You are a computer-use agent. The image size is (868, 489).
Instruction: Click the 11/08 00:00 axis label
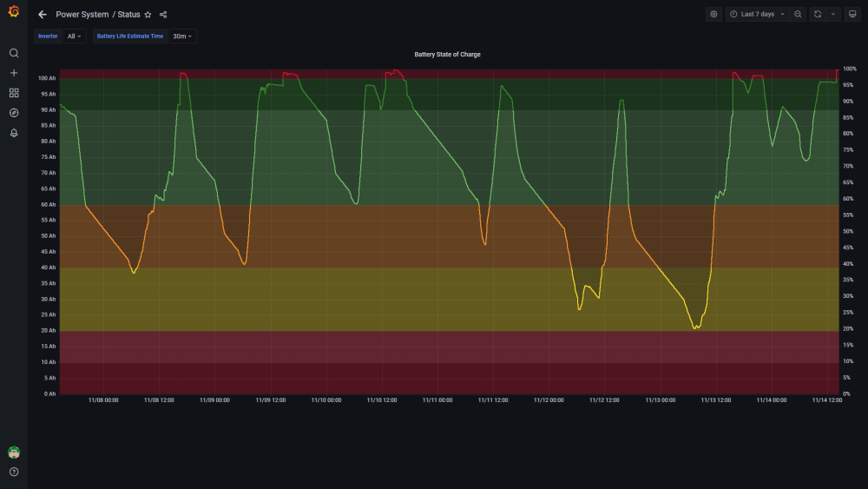point(103,400)
